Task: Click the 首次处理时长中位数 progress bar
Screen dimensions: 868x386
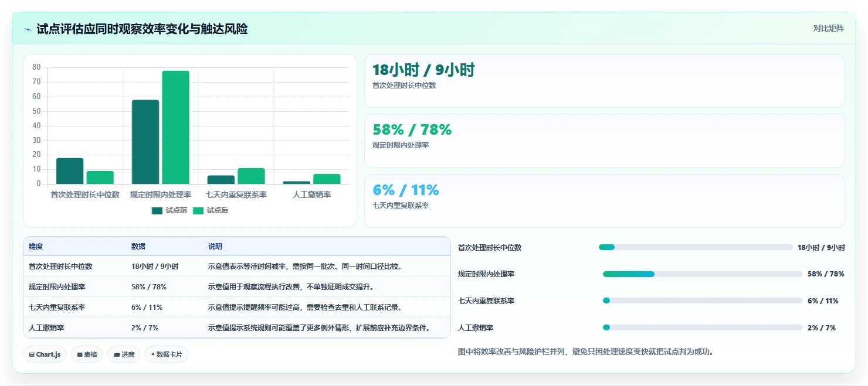Action: (696, 247)
